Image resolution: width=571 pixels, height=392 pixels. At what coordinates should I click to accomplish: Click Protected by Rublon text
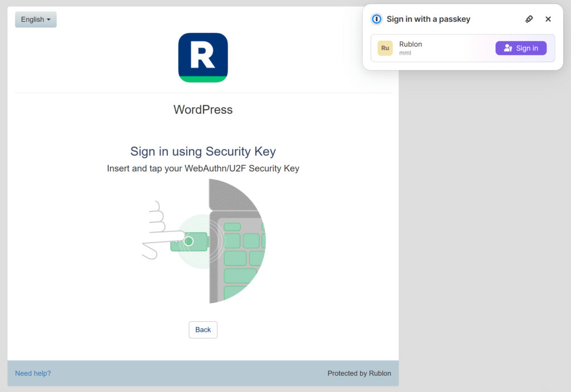(359, 373)
